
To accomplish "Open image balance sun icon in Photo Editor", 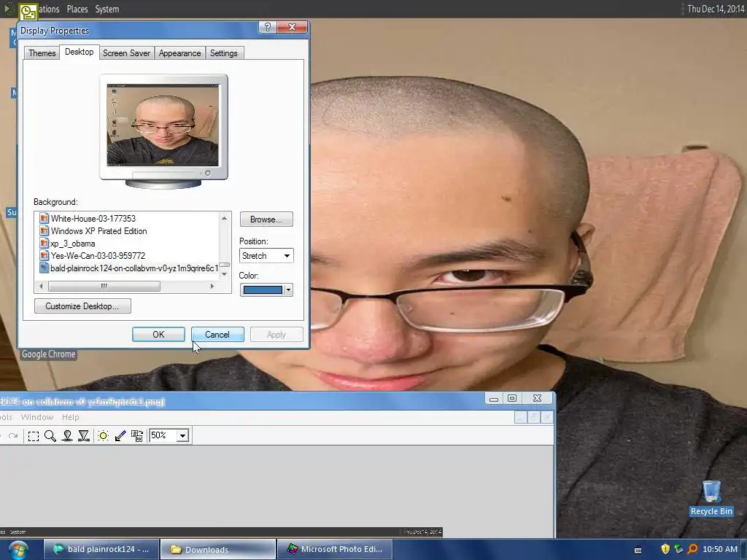I will point(103,436).
